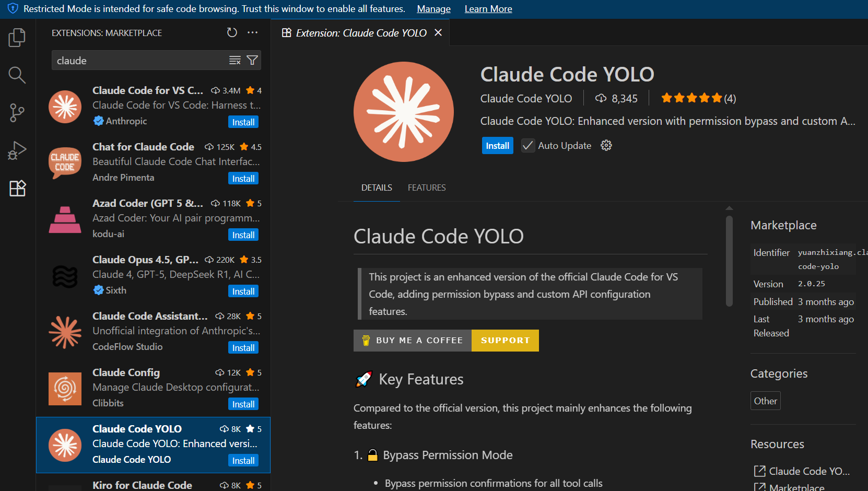Select the DETAILS tab
Viewport: 868px width, 491px height.
coord(377,187)
